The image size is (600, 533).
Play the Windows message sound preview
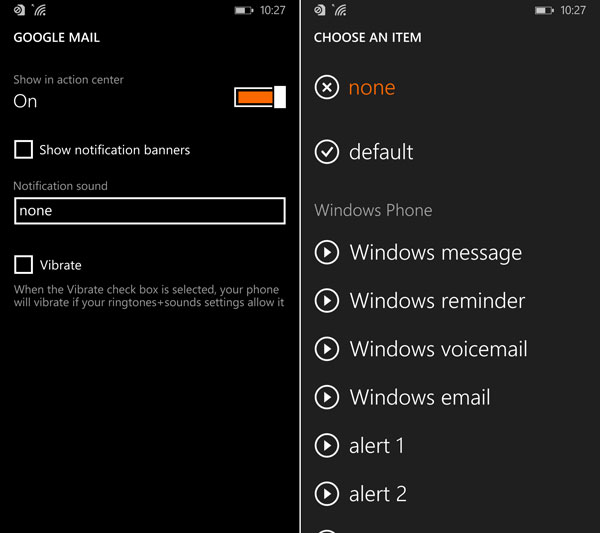point(327,253)
